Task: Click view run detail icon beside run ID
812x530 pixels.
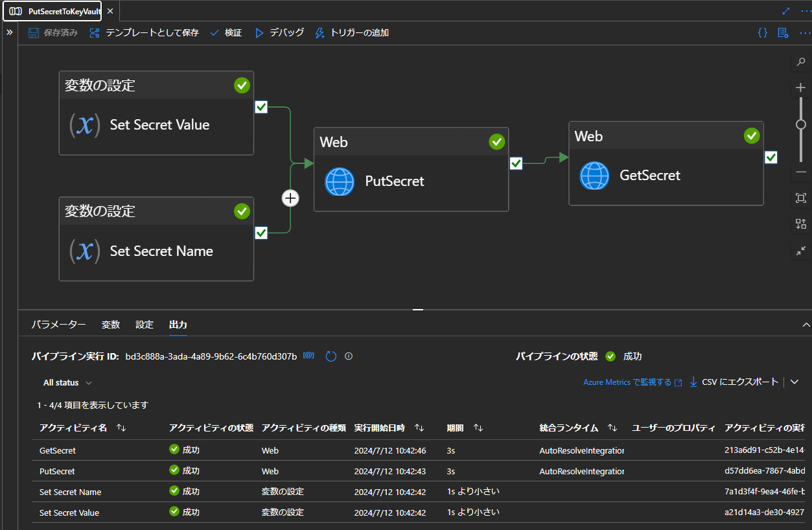Action: pos(309,356)
